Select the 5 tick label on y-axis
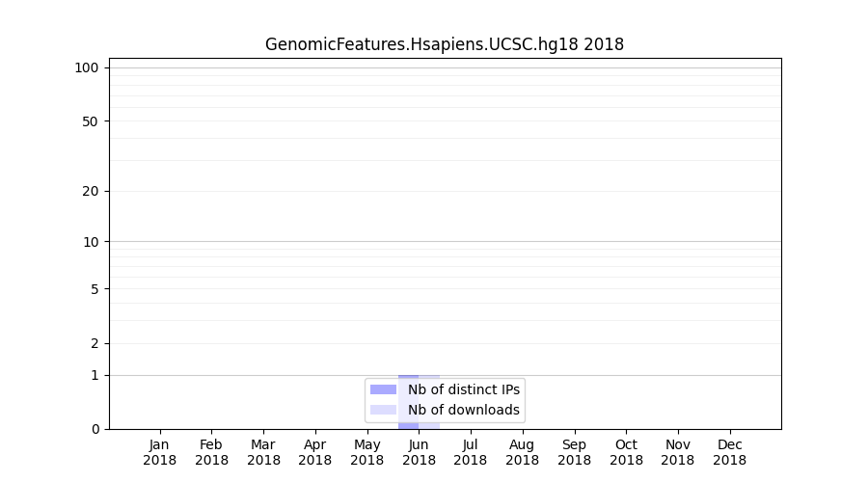The width and height of the screenshot is (868, 482). (94, 288)
